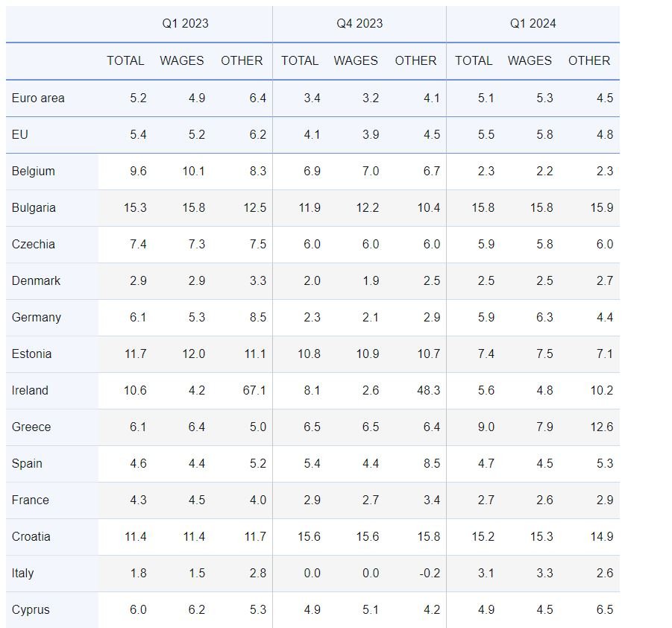Select the Spain row label

(x=27, y=463)
